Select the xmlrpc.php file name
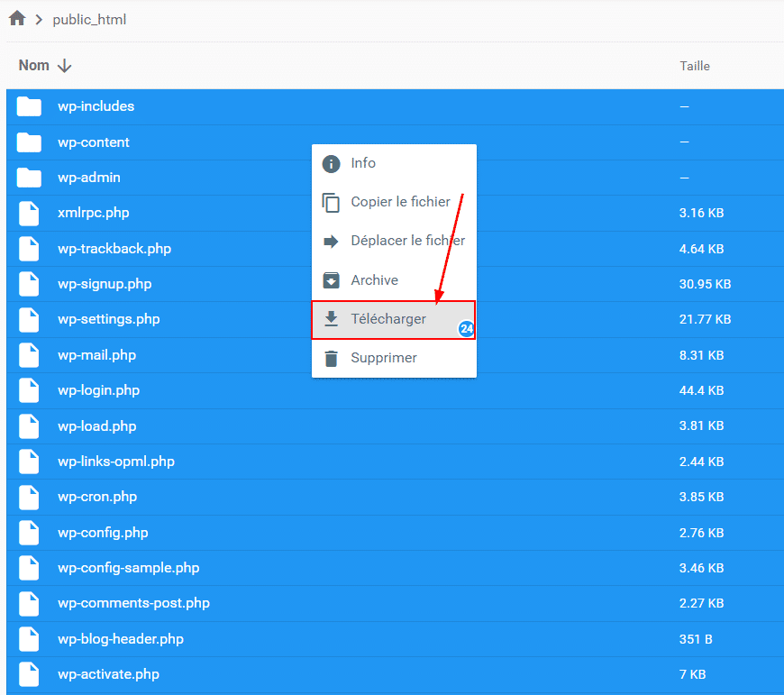This screenshot has width=784, height=695. pyautogui.click(x=94, y=213)
